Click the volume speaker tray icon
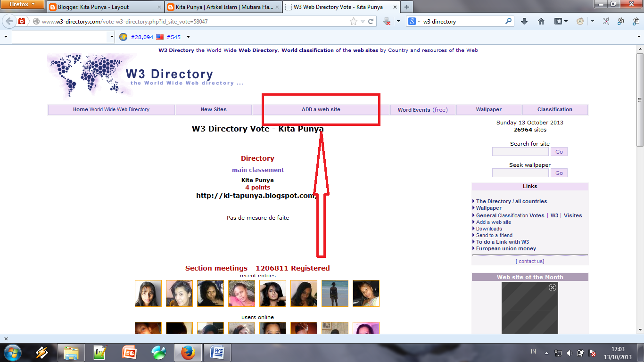 570,353
